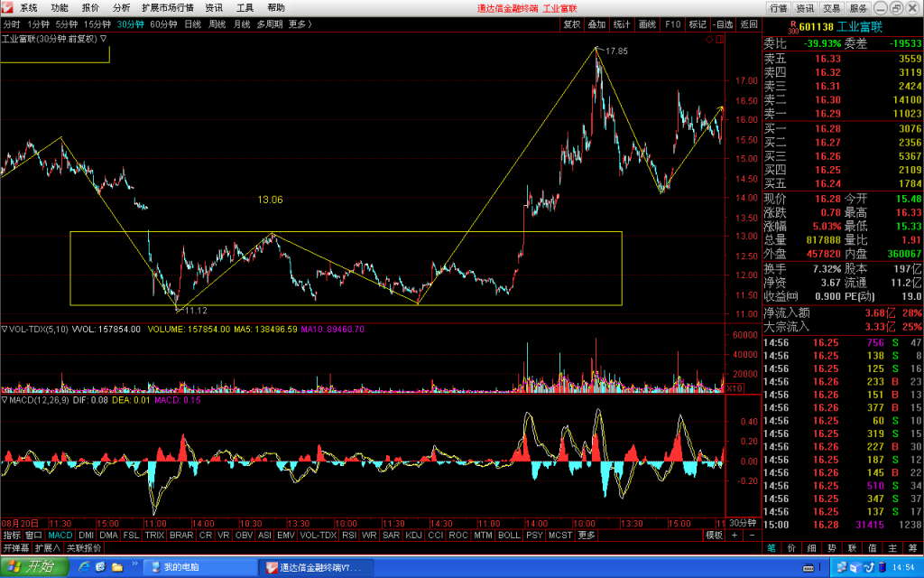Expand the 工业富联 chart title dropdown triangle

(x=103, y=39)
